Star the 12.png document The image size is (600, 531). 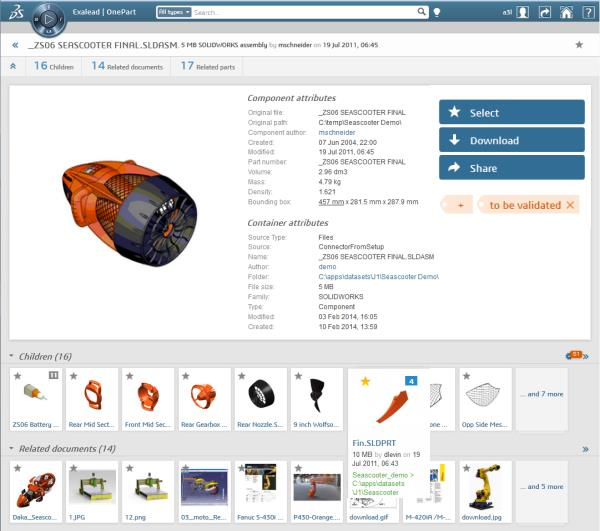pos(130,468)
